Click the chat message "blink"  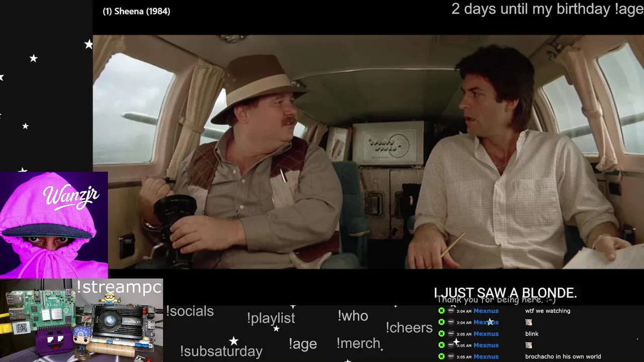532,334
